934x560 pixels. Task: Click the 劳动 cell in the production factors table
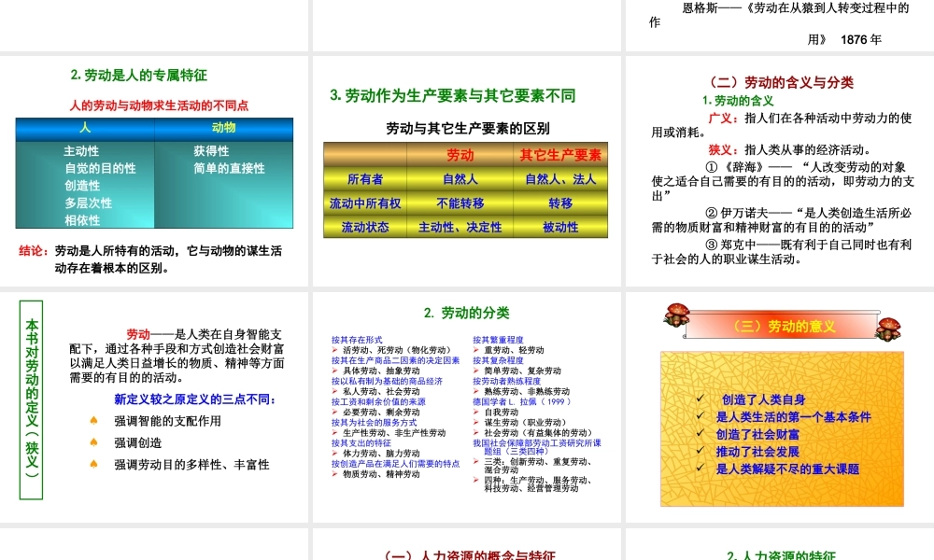point(460,156)
